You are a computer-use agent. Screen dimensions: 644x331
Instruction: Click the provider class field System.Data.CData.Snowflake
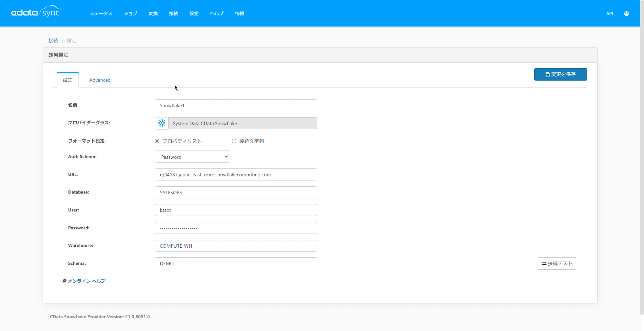click(243, 123)
